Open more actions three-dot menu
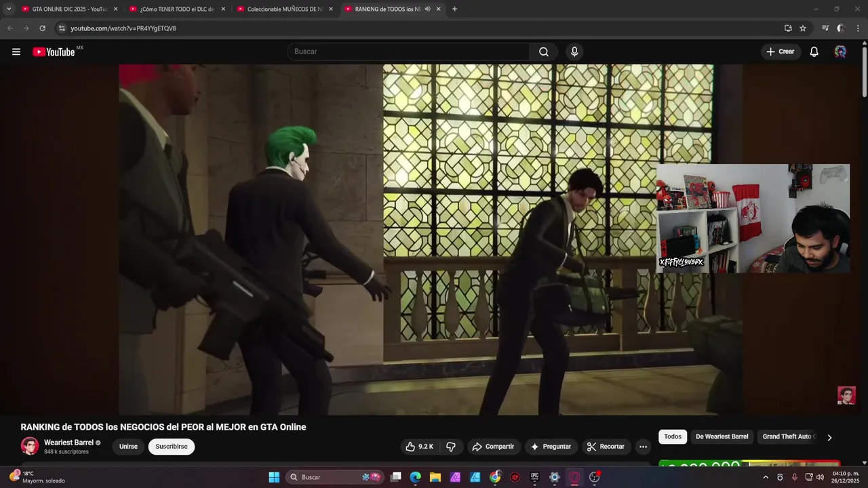This screenshot has width=868, height=488. [643, 447]
